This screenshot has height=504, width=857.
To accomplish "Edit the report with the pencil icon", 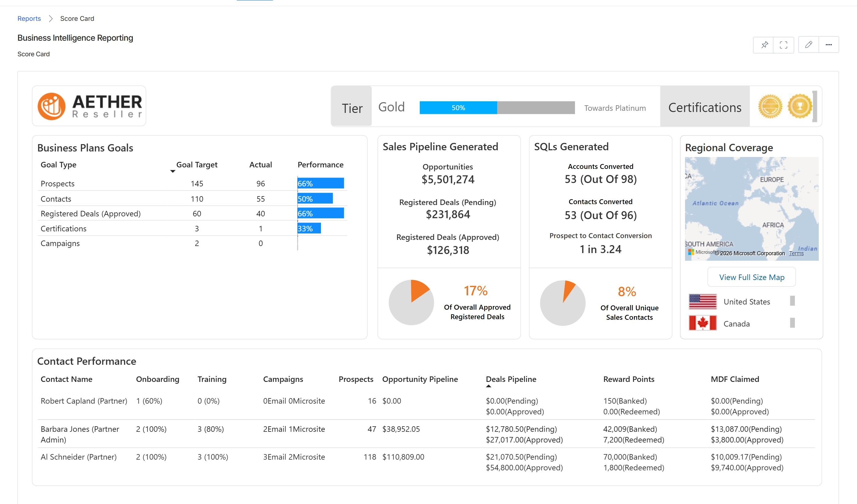I will click(x=809, y=45).
